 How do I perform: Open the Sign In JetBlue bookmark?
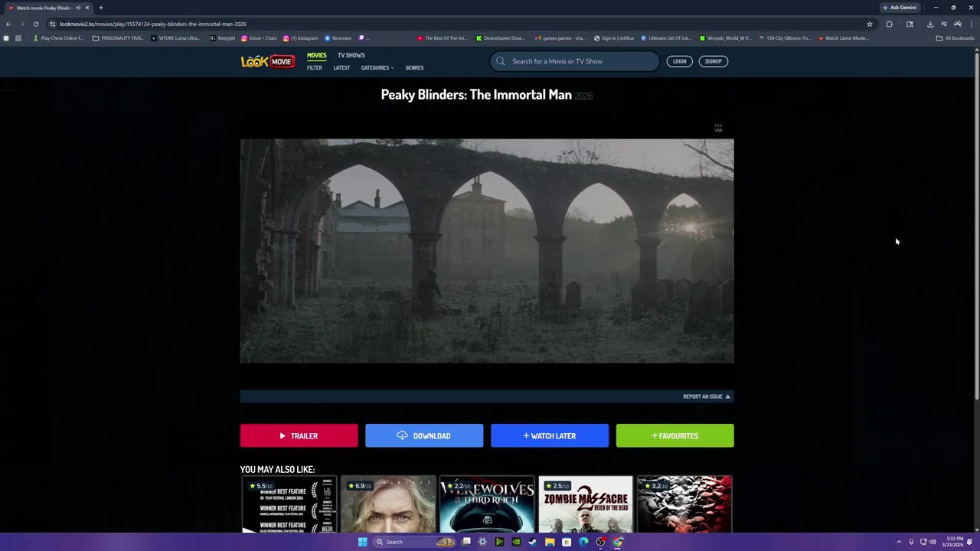(x=614, y=38)
